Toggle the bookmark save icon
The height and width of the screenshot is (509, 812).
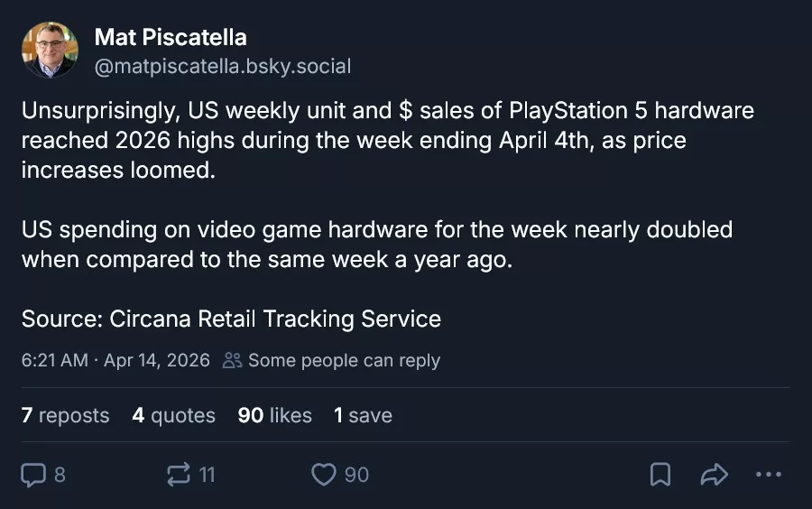click(x=660, y=475)
